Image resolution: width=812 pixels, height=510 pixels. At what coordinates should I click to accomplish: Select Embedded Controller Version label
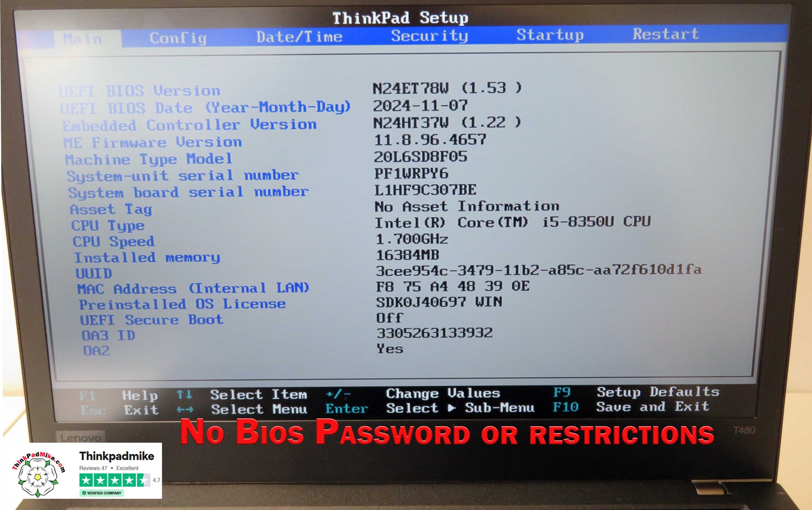click(189, 125)
